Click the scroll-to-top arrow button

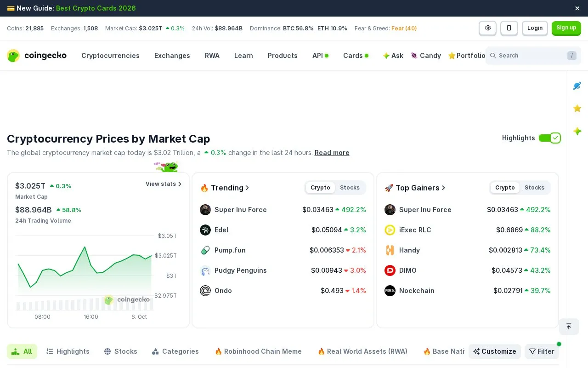point(569,327)
